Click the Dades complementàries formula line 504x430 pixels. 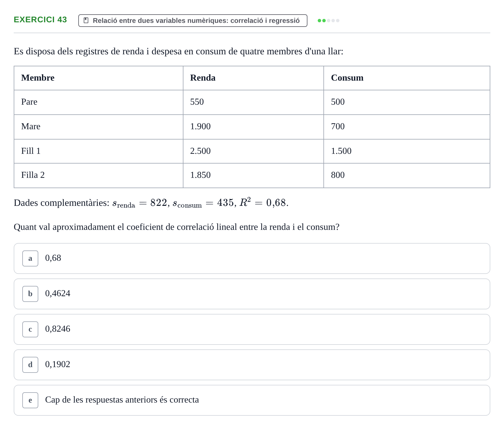[151, 203]
